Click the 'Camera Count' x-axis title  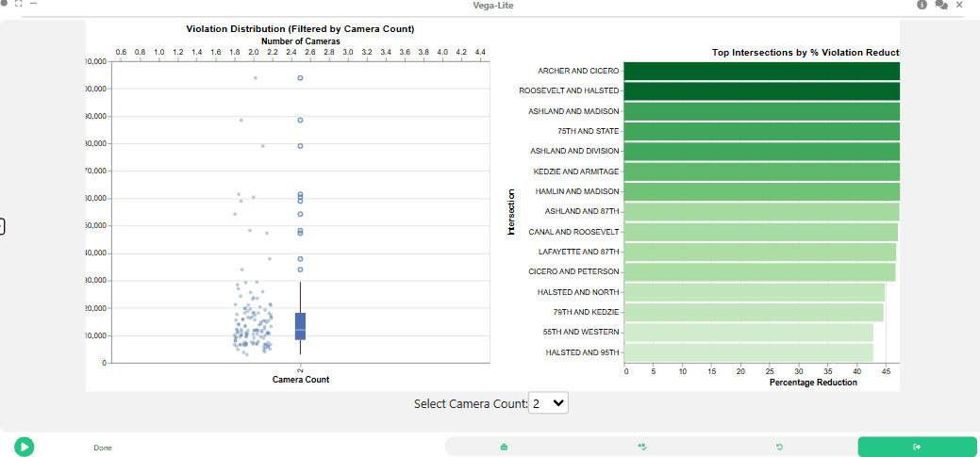click(301, 379)
